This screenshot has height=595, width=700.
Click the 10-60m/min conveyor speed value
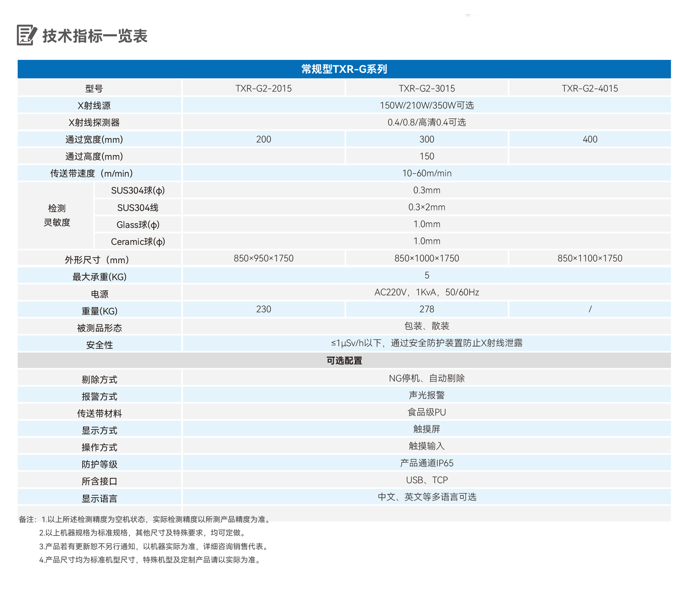426,173
